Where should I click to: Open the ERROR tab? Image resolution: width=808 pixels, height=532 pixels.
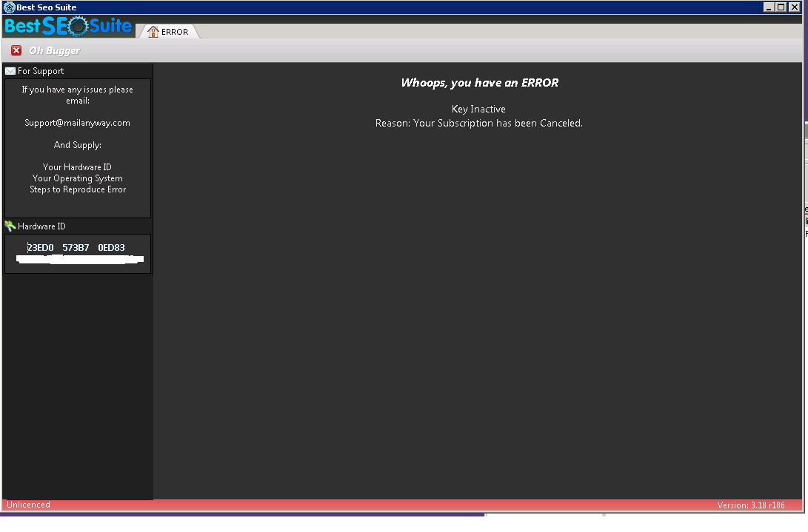pyautogui.click(x=168, y=31)
